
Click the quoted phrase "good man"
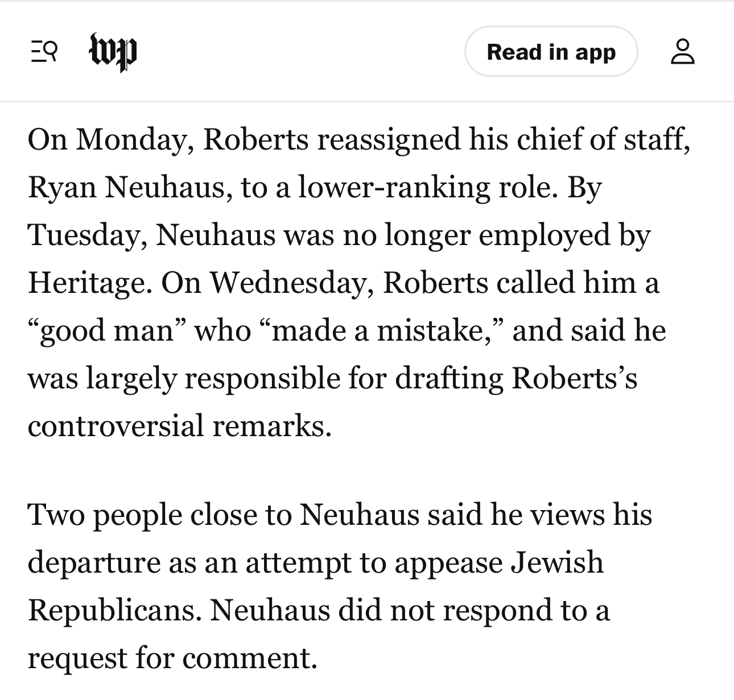coord(107,330)
